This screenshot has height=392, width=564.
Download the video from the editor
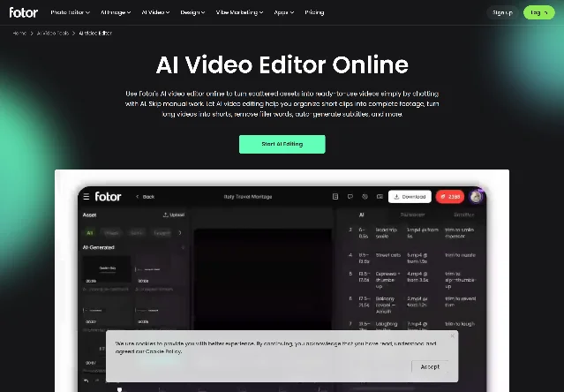[410, 197]
